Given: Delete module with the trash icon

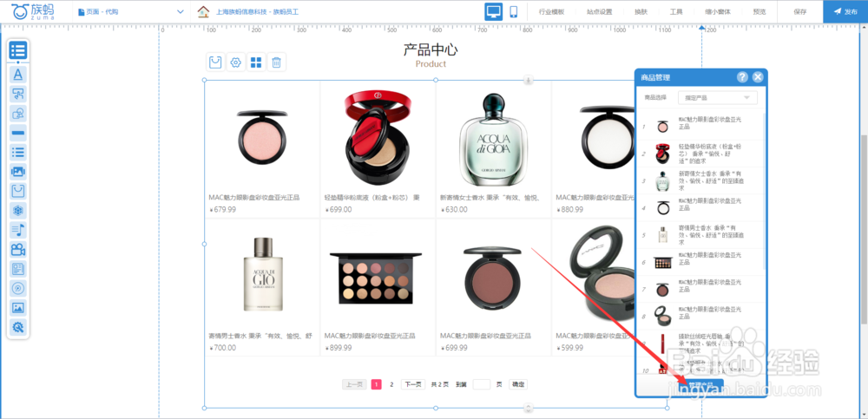Looking at the screenshot, I should tap(276, 62).
